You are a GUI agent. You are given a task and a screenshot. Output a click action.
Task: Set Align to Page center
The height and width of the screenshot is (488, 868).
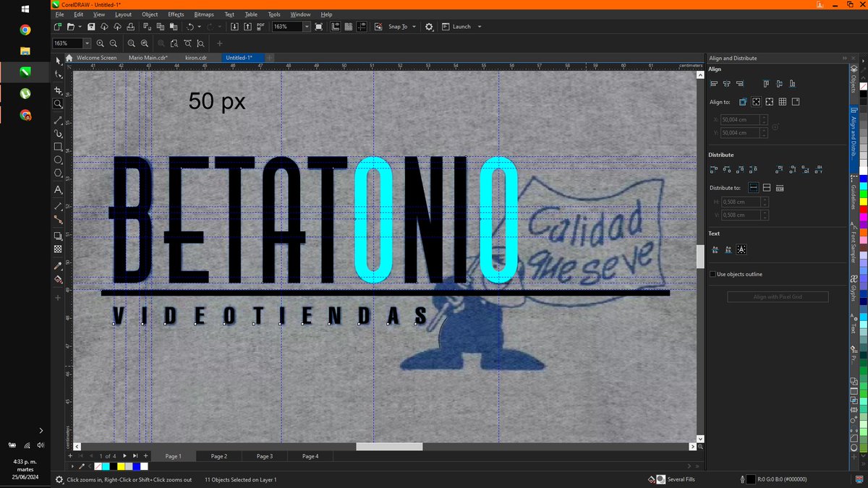(x=769, y=102)
